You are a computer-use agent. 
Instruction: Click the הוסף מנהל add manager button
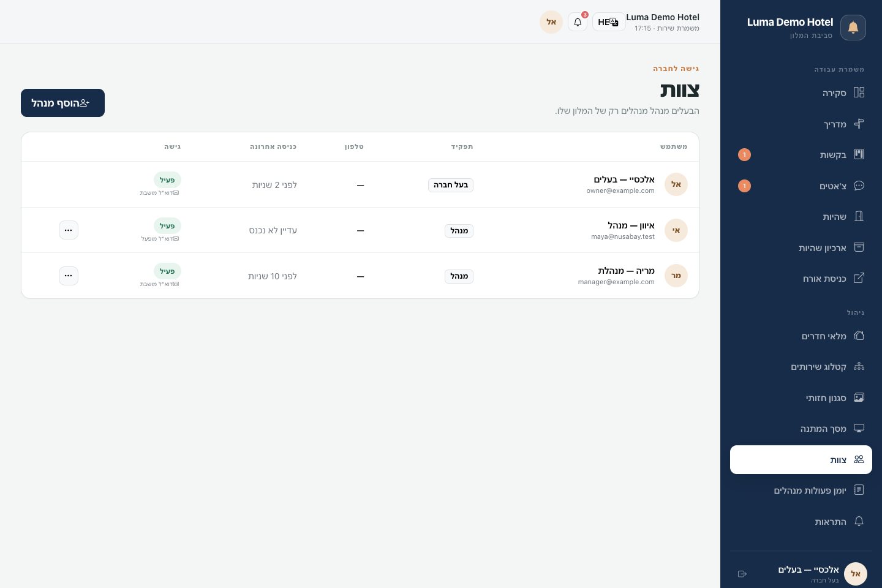point(62,103)
